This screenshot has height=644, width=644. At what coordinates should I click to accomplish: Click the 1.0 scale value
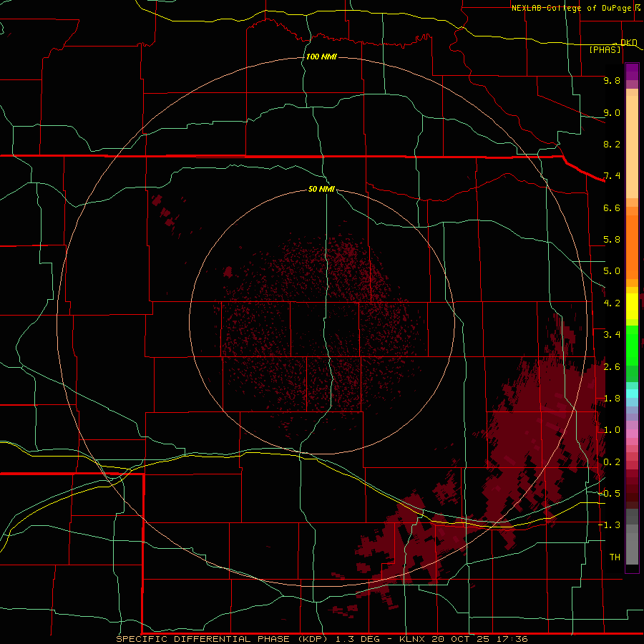tap(612, 430)
